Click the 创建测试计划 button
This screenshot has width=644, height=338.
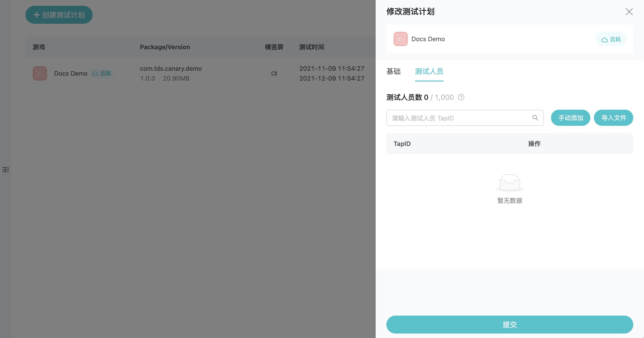pos(59,15)
